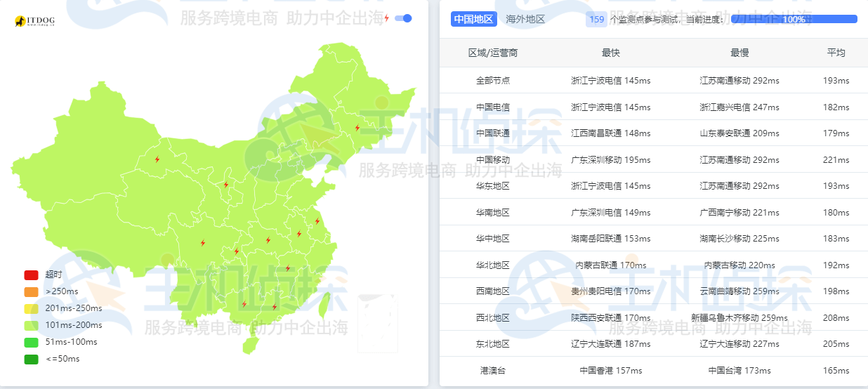
Task: Click the red lightning icon beside the switch
Action: (386, 18)
